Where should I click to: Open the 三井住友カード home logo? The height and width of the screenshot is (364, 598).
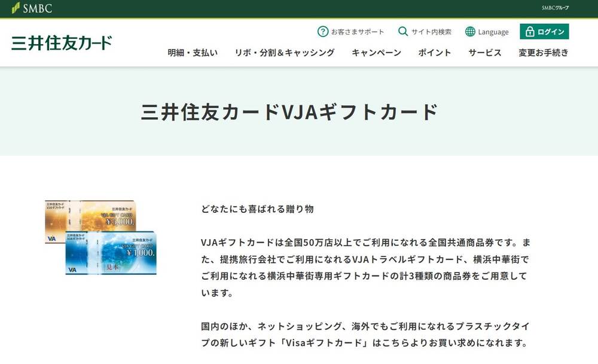pyautogui.click(x=62, y=42)
